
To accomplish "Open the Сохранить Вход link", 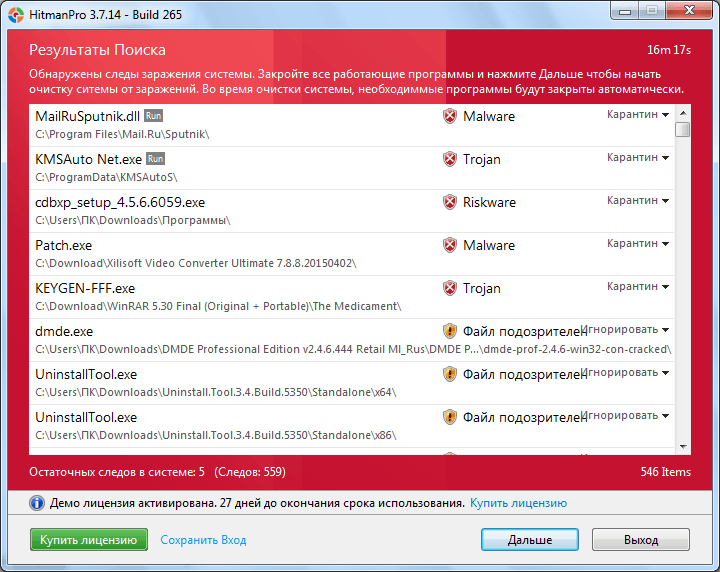I will [x=203, y=540].
